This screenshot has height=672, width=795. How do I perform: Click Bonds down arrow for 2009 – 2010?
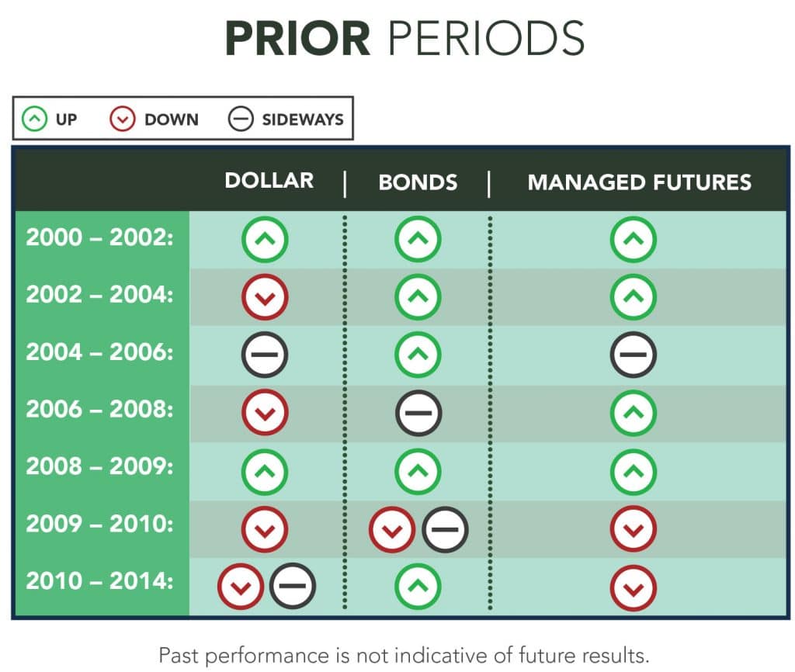point(392,529)
